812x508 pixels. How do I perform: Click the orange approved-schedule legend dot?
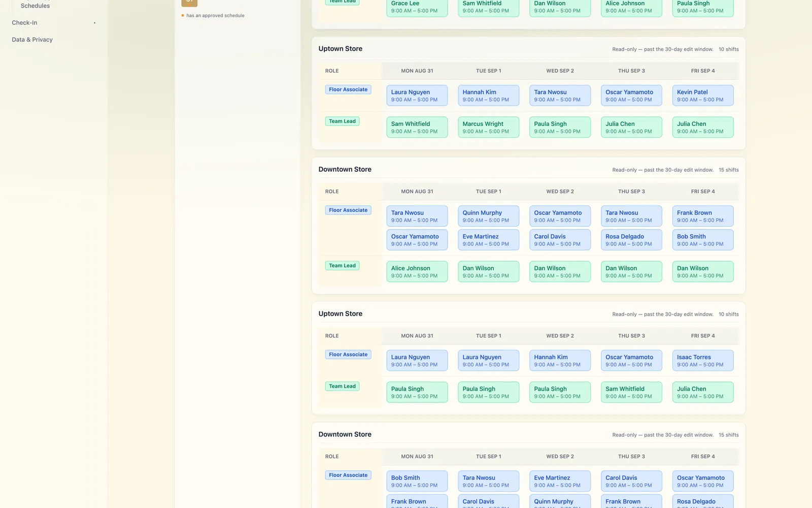[x=183, y=16]
